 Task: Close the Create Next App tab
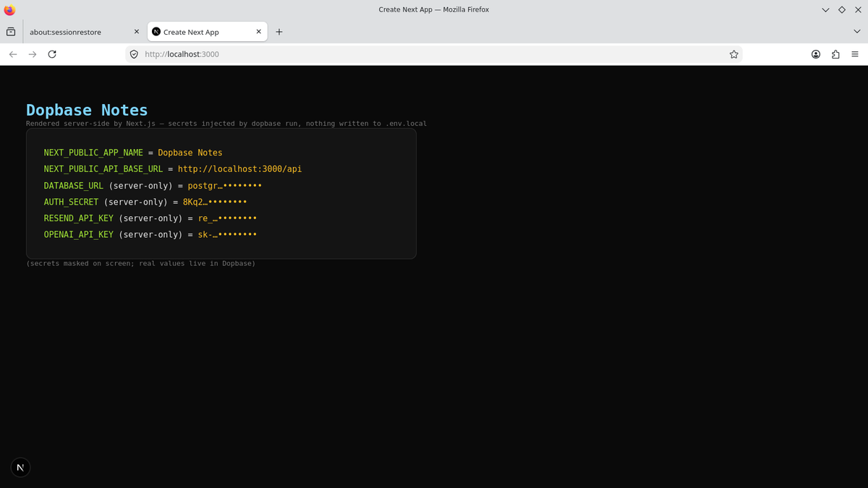pyautogui.click(x=259, y=32)
